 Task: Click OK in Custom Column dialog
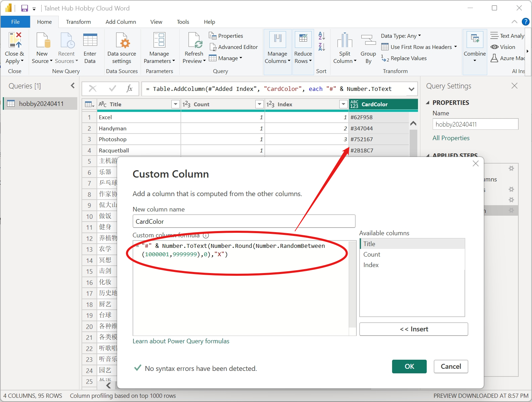pyautogui.click(x=409, y=366)
